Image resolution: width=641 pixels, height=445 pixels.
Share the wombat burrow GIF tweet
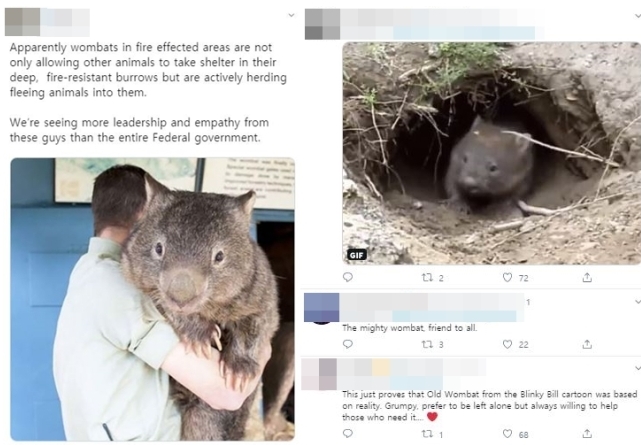[x=587, y=277]
